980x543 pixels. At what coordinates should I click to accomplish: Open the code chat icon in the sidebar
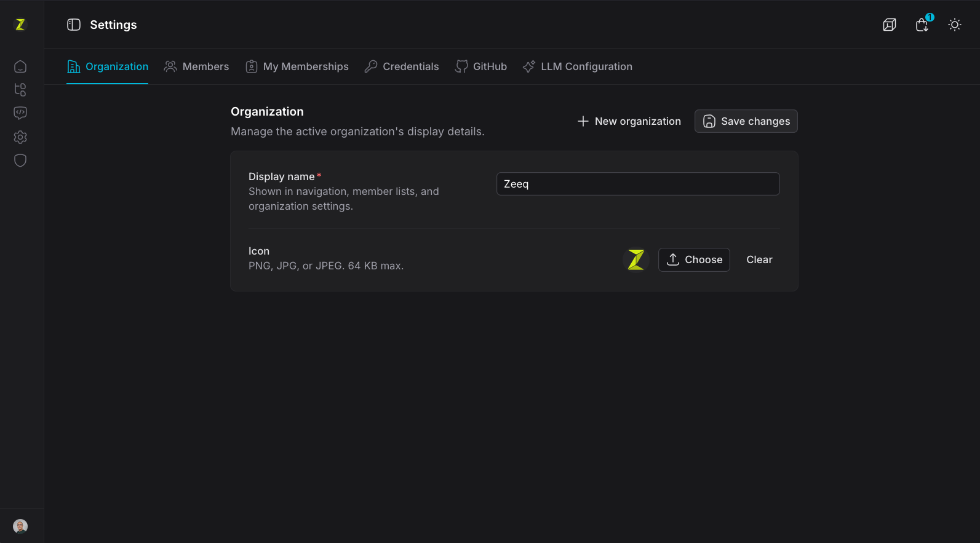pyautogui.click(x=20, y=113)
